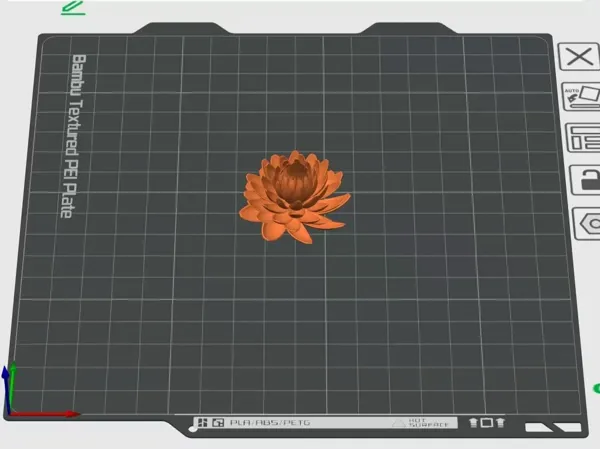Click the arrange objects on plate icon

(583, 138)
